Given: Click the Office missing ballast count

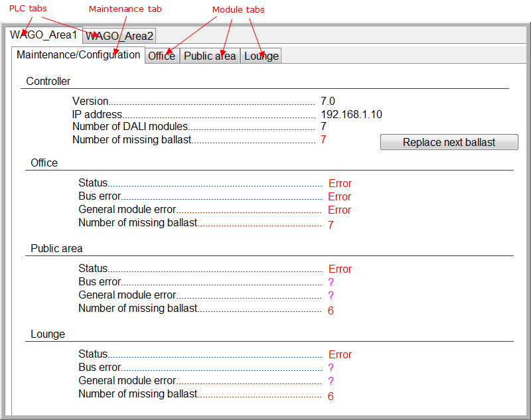Looking at the screenshot, I should point(331,226).
